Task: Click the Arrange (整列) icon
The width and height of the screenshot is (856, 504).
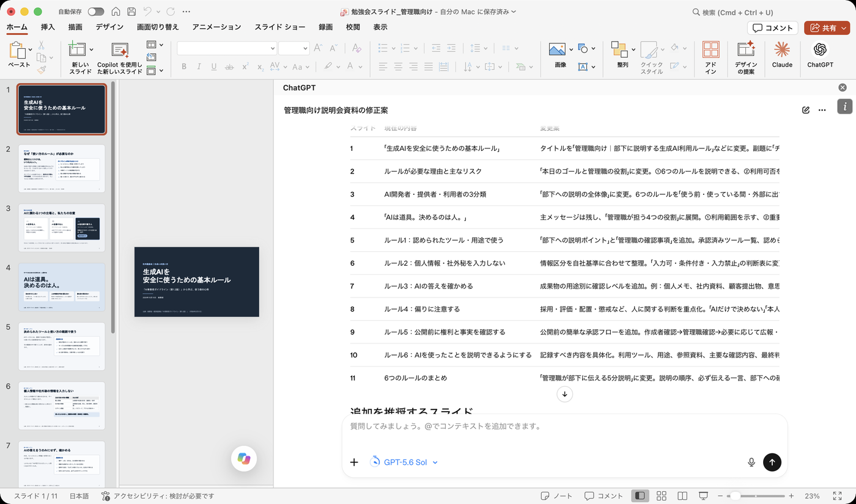Action: tap(620, 49)
